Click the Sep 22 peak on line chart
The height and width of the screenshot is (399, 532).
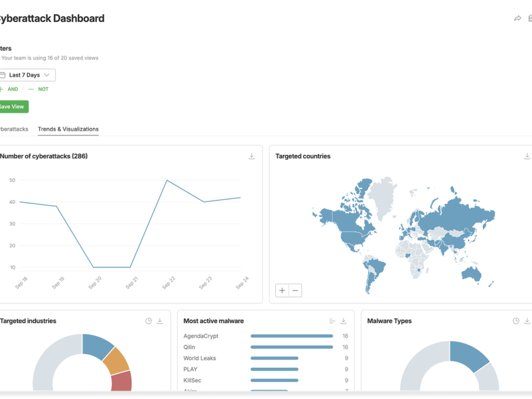[167, 180]
